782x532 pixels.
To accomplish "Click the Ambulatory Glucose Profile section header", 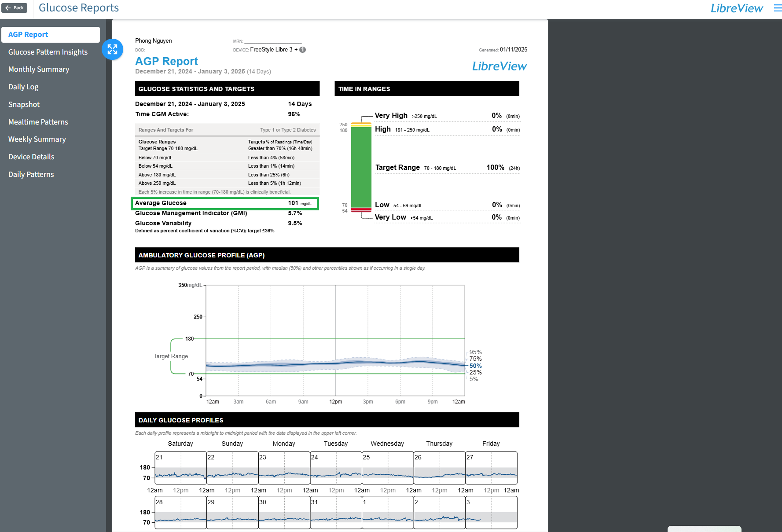I will [327, 255].
